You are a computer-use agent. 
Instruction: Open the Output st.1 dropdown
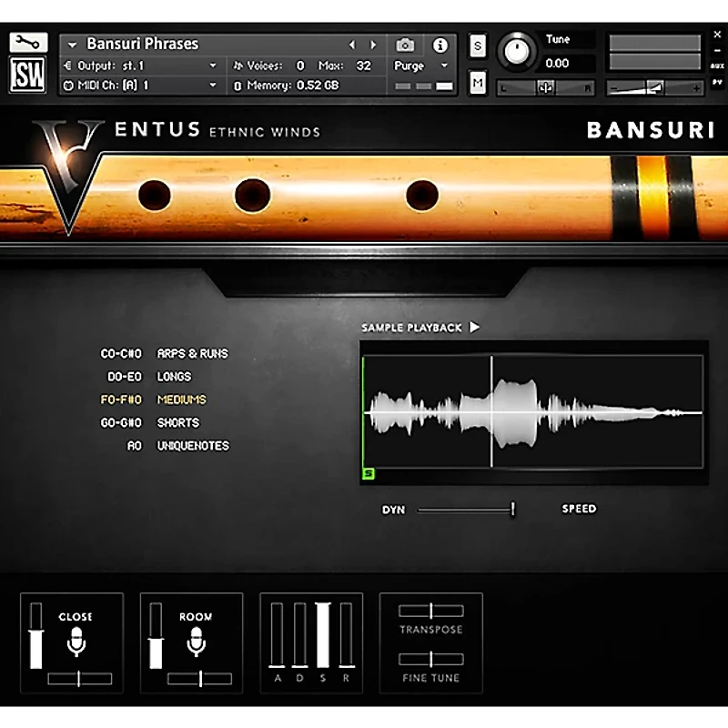coord(136,65)
